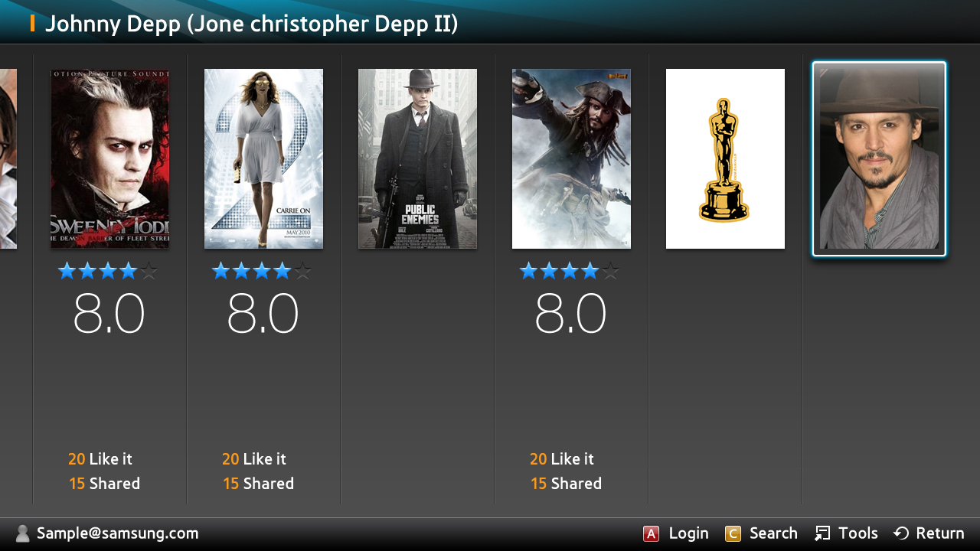
Task: Choose the Search label in the footer
Action: [773, 533]
